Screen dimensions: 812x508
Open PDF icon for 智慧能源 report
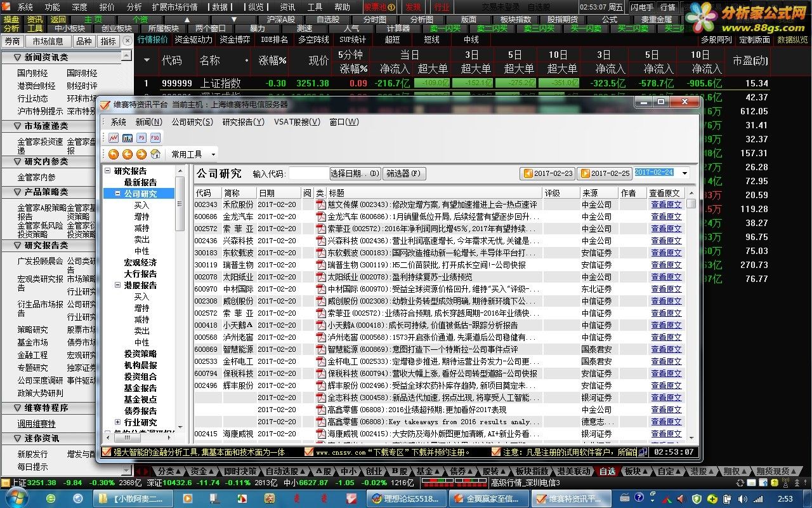tap(321, 349)
